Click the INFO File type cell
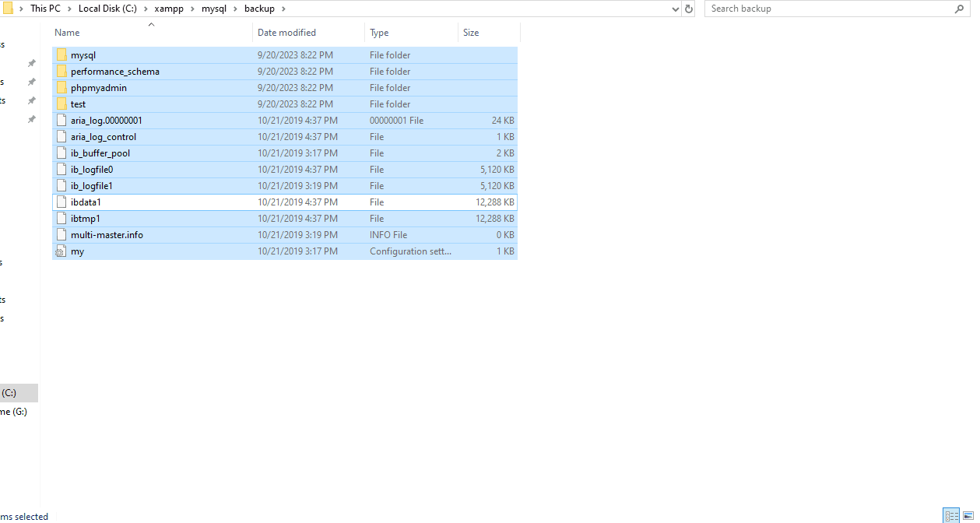Screen dimensions: 980x523 [x=388, y=235]
